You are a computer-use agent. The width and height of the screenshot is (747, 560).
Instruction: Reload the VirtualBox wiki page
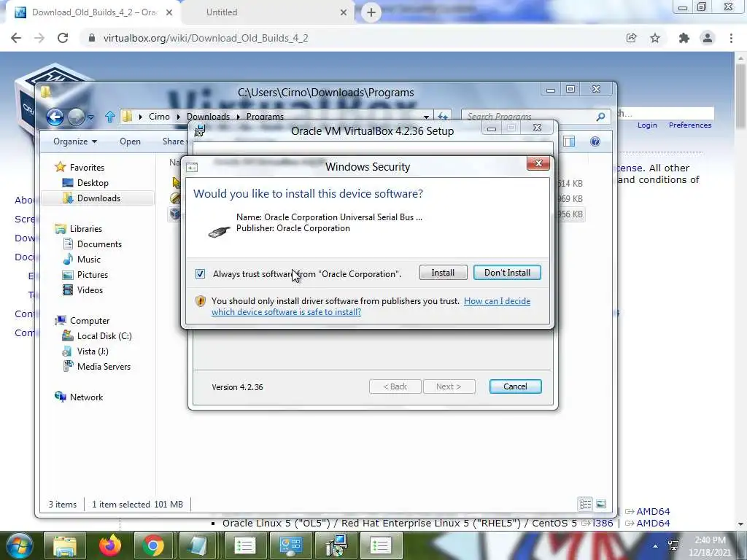(x=63, y=38)
